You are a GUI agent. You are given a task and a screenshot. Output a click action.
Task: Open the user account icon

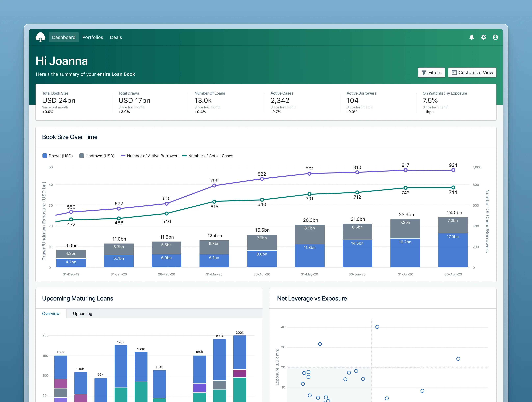click(x=495, y=37)
